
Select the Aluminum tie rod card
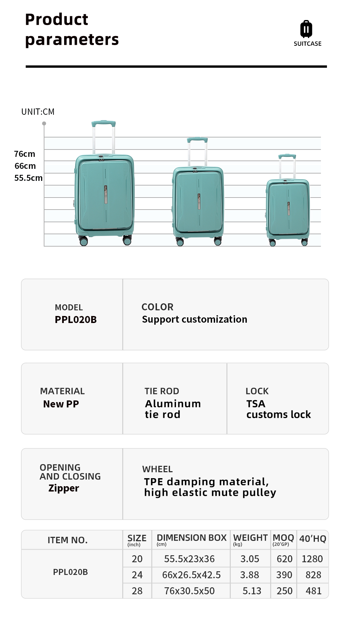click(x=175, y=398)
